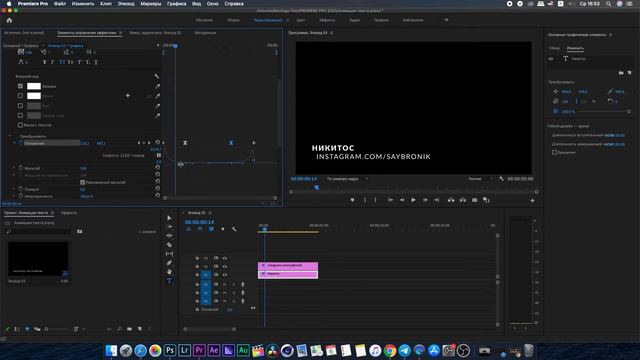The height and width of the screenshot is (360, 640).
Task: Hide the text layer via eye icon
Action: [x=551, y=59]
